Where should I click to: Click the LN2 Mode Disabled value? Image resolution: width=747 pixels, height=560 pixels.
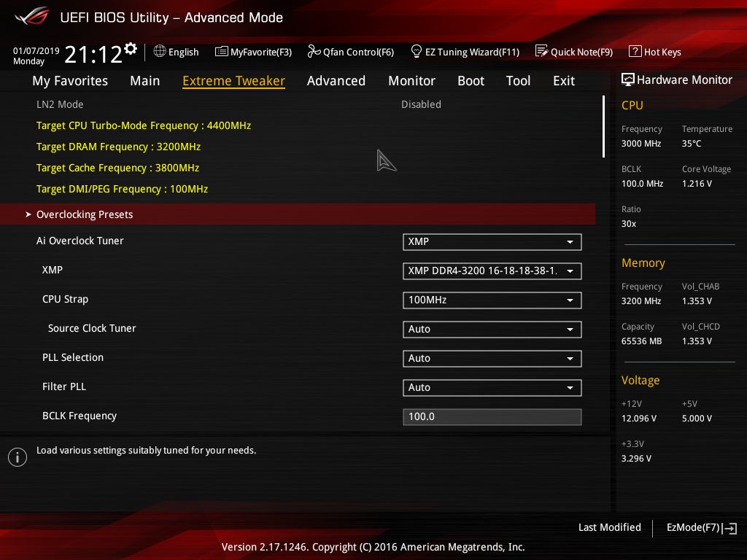click(x=421, y=104)
